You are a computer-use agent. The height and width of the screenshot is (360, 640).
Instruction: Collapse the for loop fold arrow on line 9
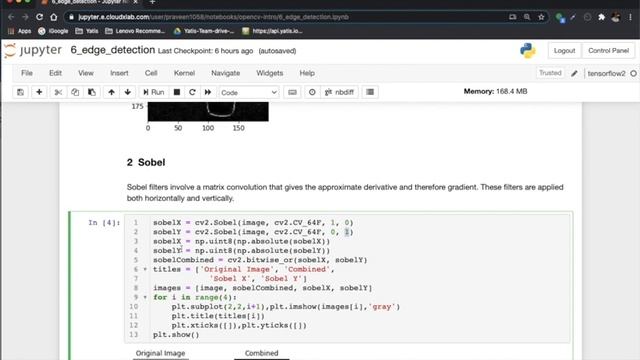(145, 297)
